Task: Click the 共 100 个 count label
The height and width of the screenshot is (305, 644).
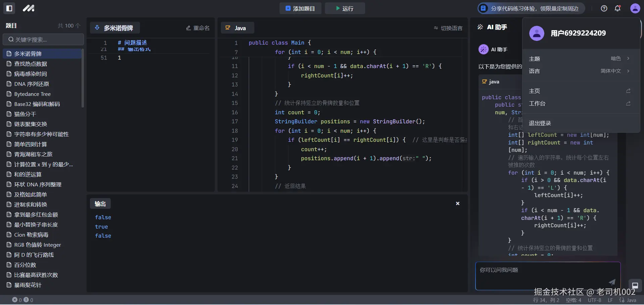Action: [69, 26]
